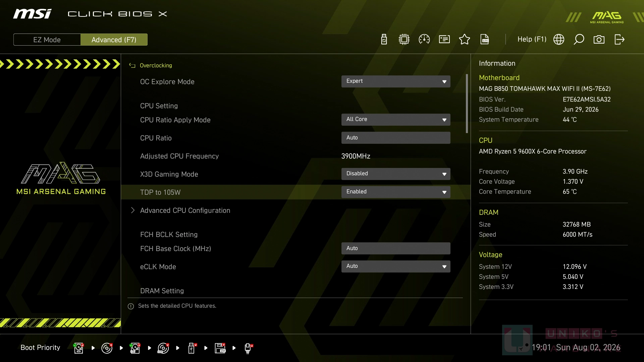Viewport: 644px width, 362px height.
Task: Click the BIOS Build Date value
Action: click(581, 110)
